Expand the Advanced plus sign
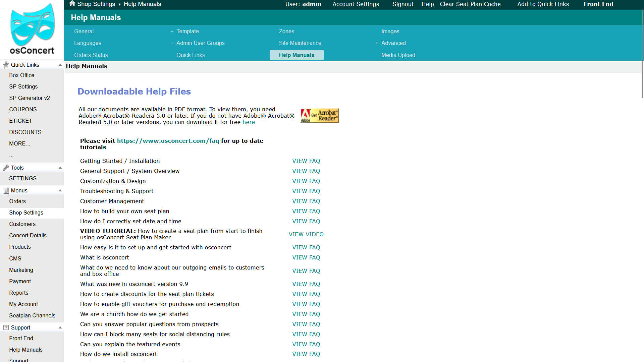This screenshot has height=362, width=644. tap(377, 43)
